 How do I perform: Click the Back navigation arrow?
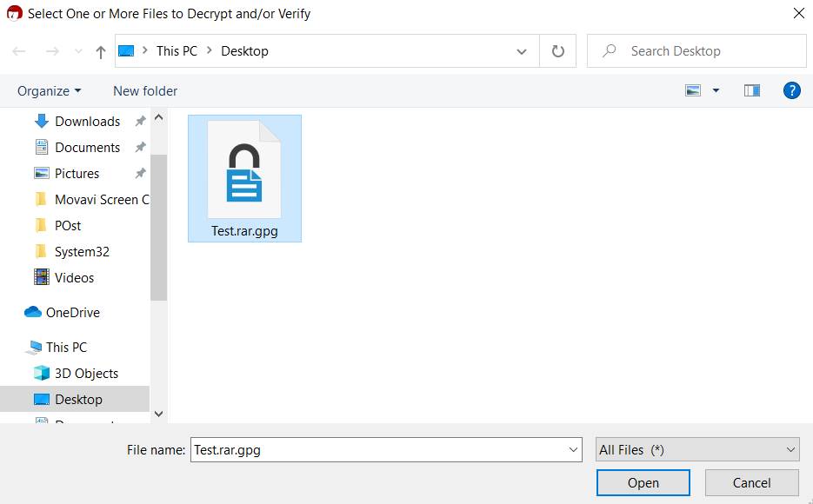(19, 51)
